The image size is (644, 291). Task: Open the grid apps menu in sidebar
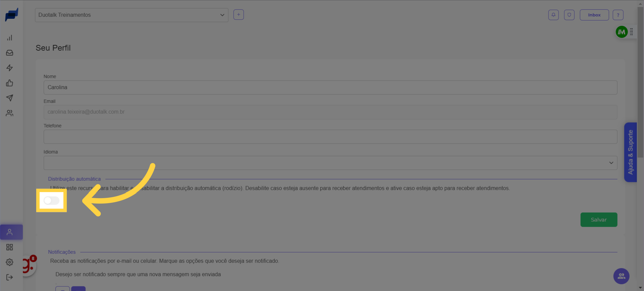pos(9,247)
